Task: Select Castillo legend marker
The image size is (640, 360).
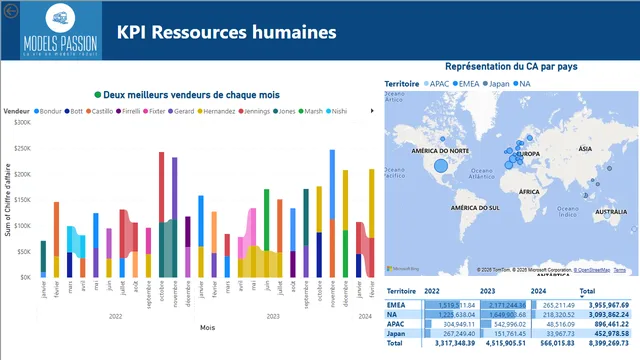Action: 88,111
